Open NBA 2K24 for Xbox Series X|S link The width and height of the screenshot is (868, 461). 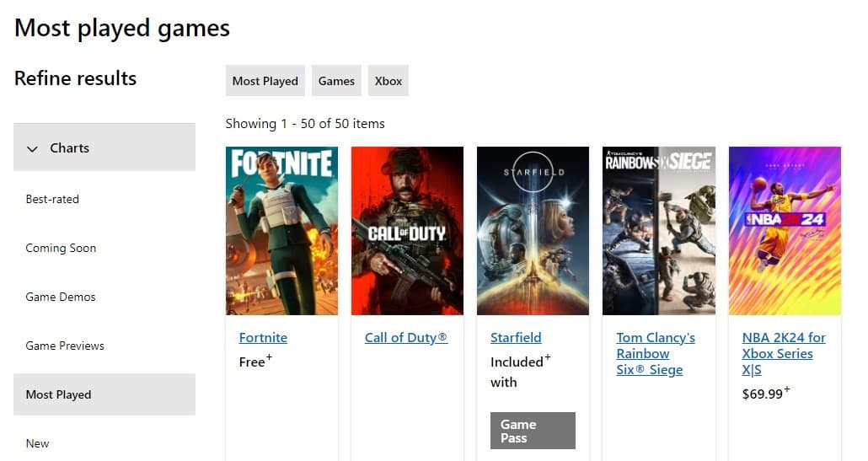[x=784, y=354]
